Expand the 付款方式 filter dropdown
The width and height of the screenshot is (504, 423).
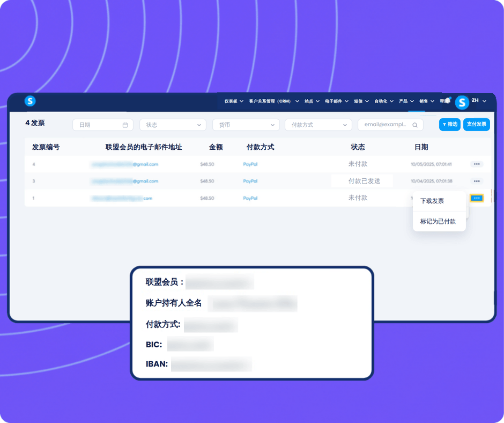tap(318, 125)
